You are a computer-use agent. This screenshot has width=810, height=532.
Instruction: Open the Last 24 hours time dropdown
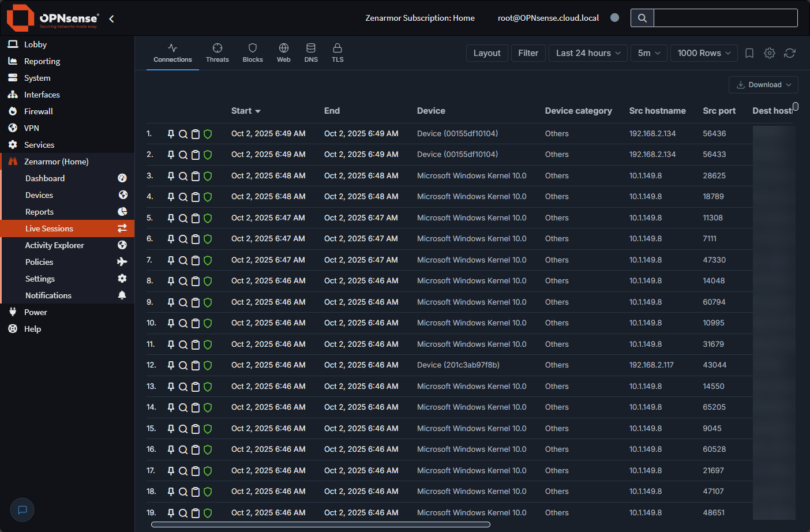pos(587,53)
